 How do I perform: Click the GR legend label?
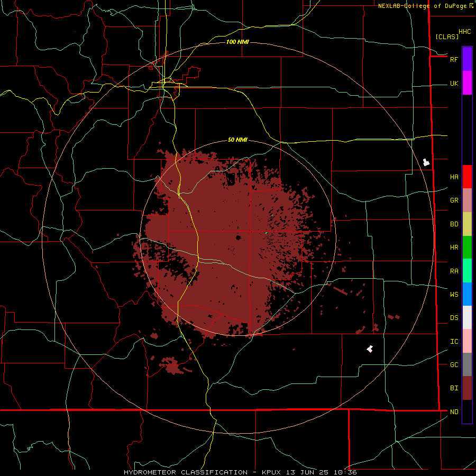click(454, 200)
